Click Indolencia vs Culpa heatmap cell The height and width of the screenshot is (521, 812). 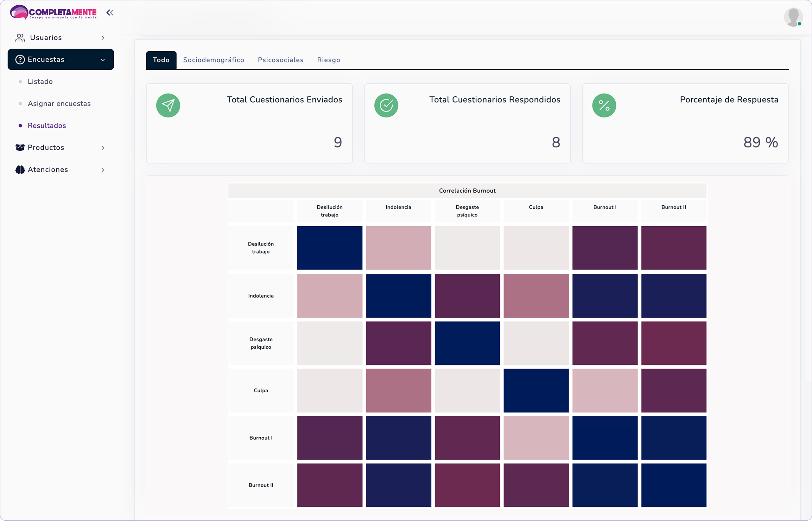[536, 296]
